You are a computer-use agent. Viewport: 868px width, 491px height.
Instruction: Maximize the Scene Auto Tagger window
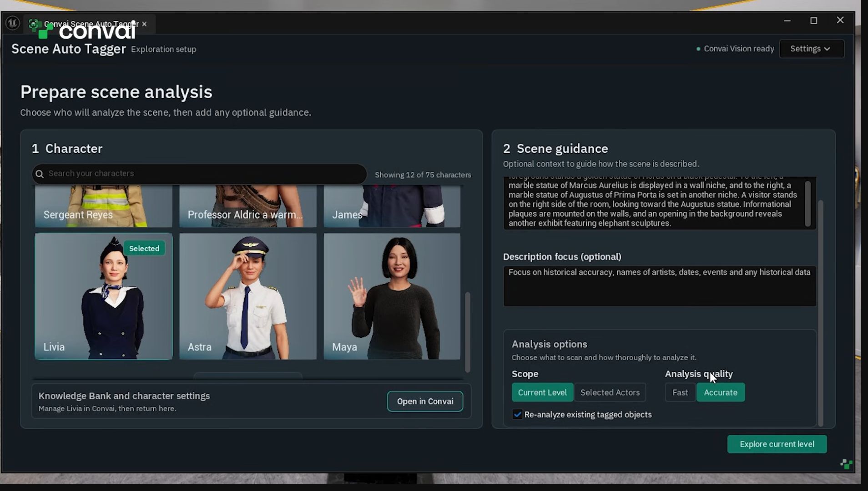click(x=814, y=20)
